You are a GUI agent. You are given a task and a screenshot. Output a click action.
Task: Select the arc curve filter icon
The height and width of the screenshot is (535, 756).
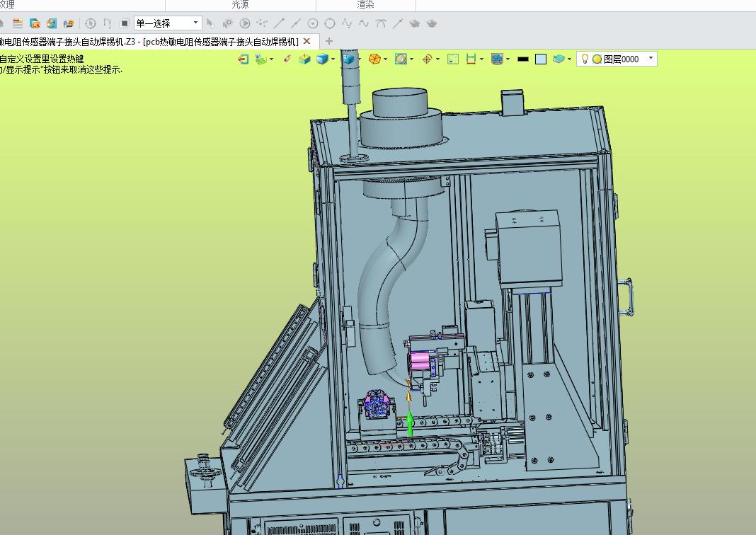[381, 23]
